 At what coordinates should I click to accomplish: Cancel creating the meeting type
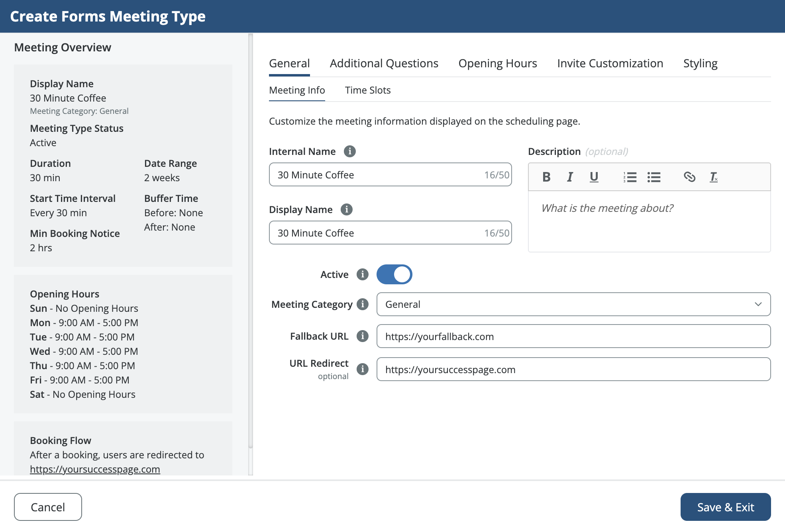click(x=48, y=507)
